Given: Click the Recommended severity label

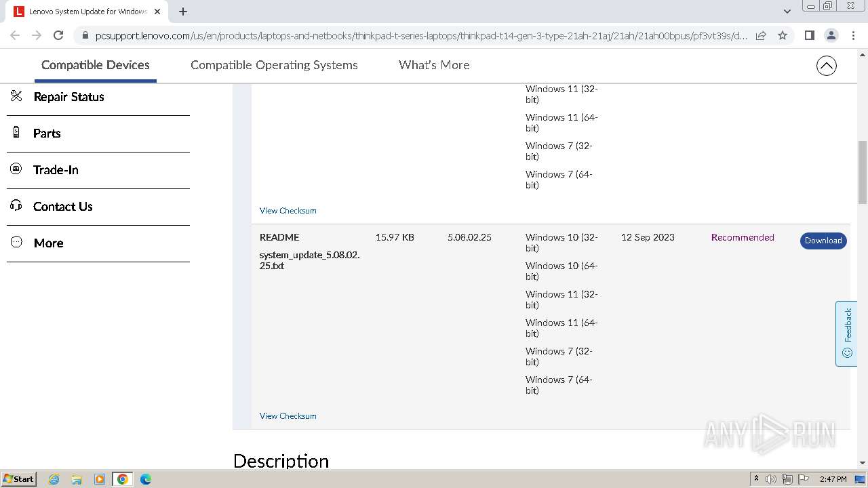Looking at the screenshot, I should (743, 237).
